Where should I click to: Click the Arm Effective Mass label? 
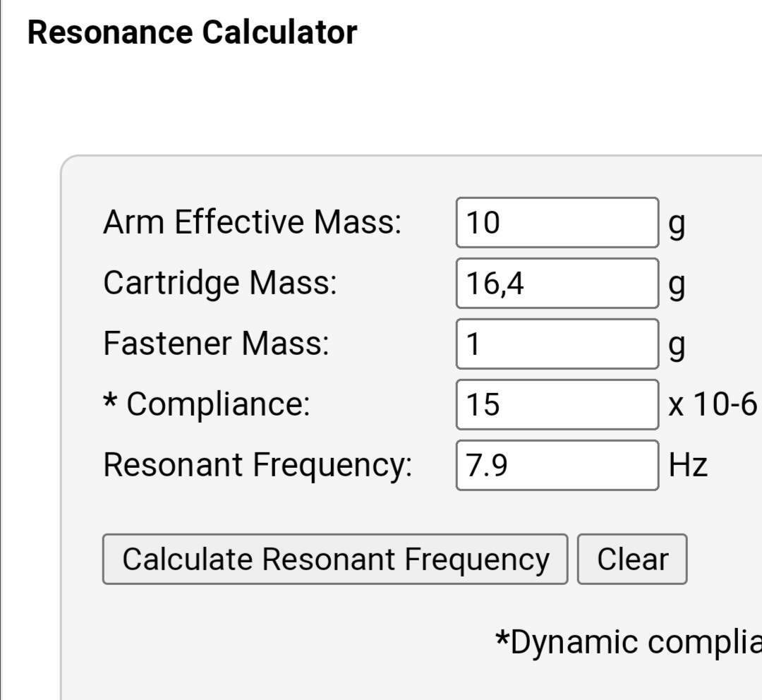252,222
